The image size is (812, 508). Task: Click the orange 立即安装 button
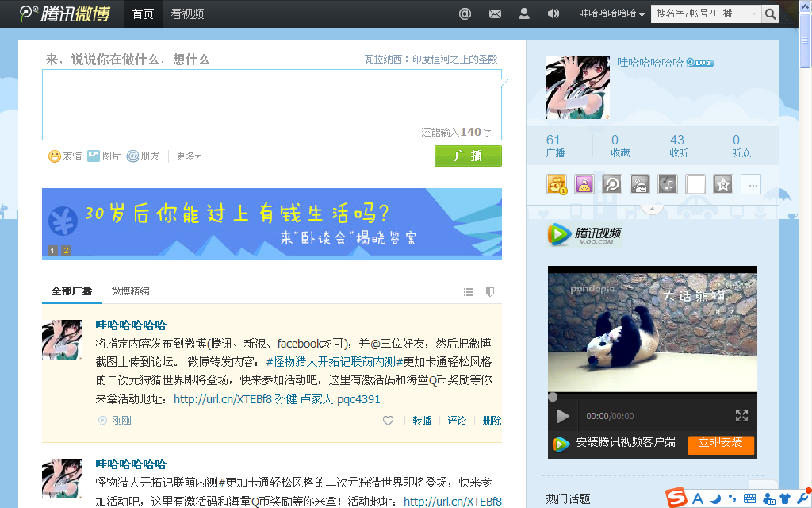pos(721,444)
